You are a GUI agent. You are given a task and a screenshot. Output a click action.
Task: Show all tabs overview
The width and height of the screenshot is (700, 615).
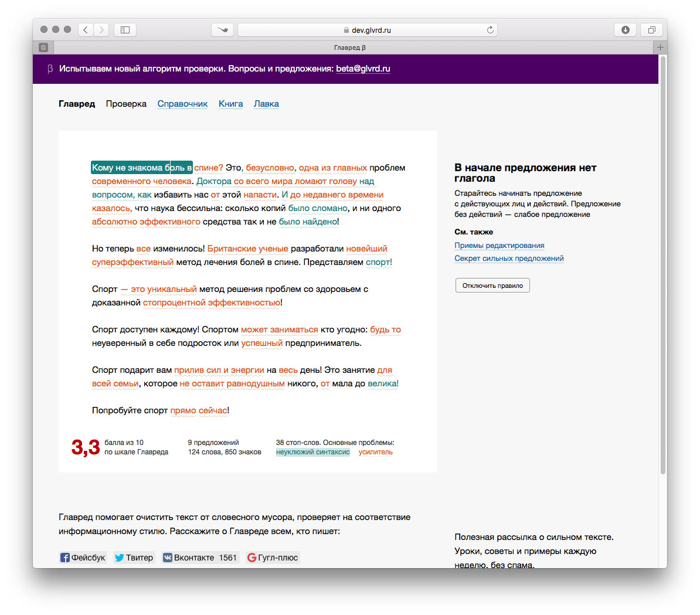tap(652, 30)
